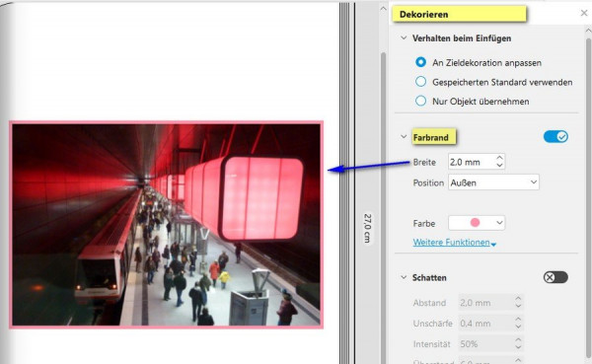
Task: Click the Dekorieren panel title
Action: 423,15
